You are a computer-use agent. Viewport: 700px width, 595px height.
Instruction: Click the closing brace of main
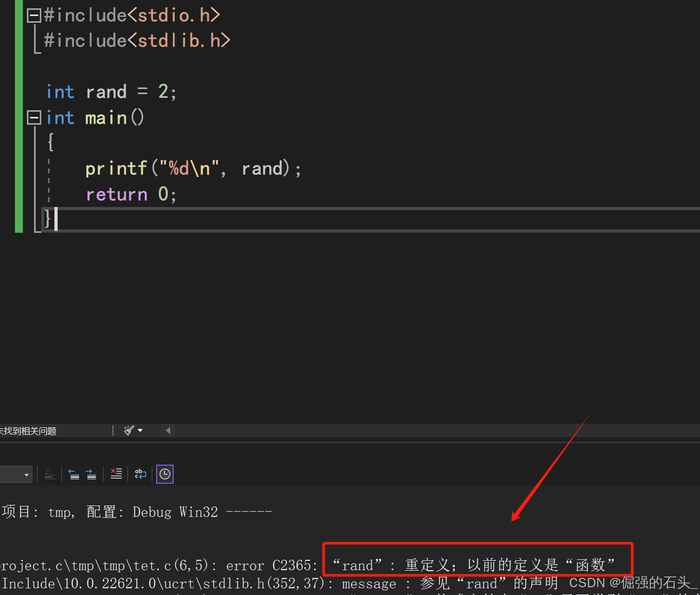pos(48,219)
